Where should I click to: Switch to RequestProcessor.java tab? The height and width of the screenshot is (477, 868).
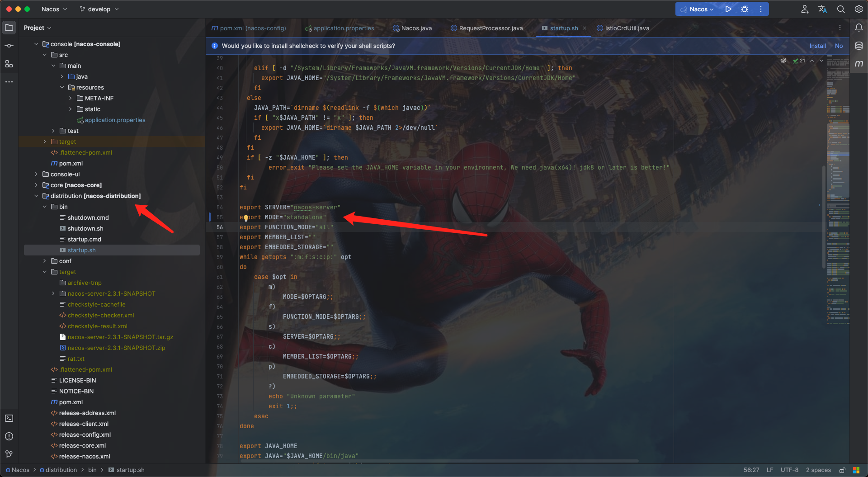tap(487, 28)
